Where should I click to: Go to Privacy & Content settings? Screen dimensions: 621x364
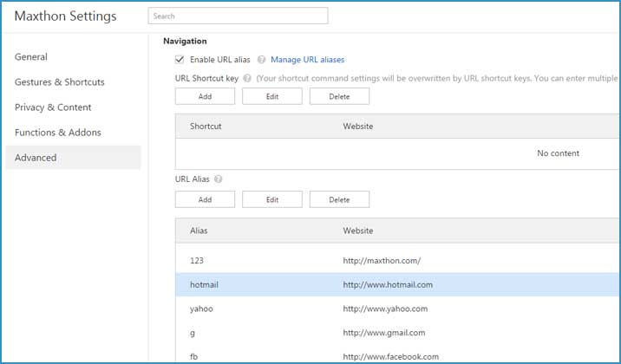[x=53, y=107]
